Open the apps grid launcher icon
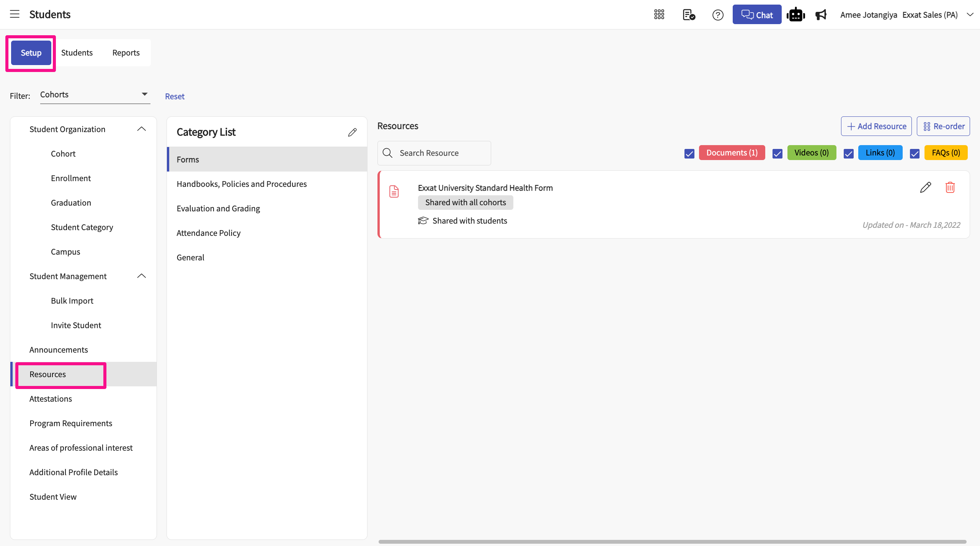980x546 pixels. coord(659,15)
